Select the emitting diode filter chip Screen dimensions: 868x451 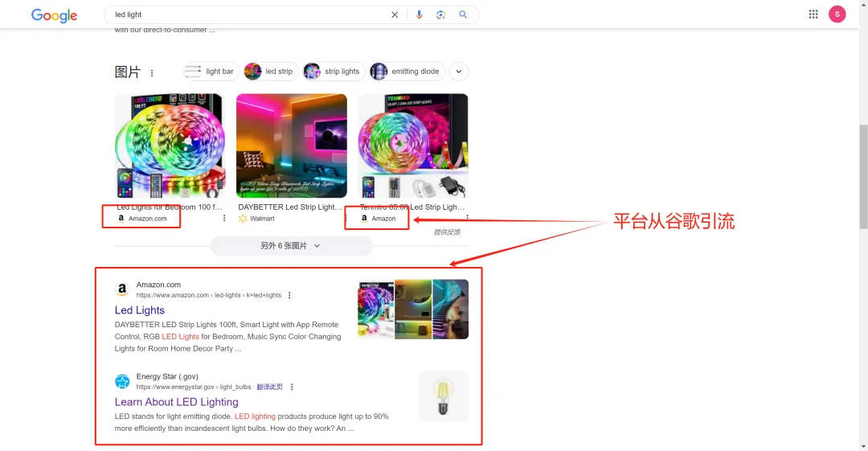point(406,72)
